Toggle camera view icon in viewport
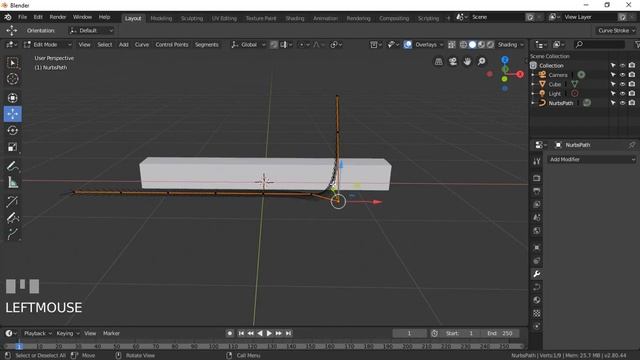This screenshot has height=360, width=640. point(453,62)
